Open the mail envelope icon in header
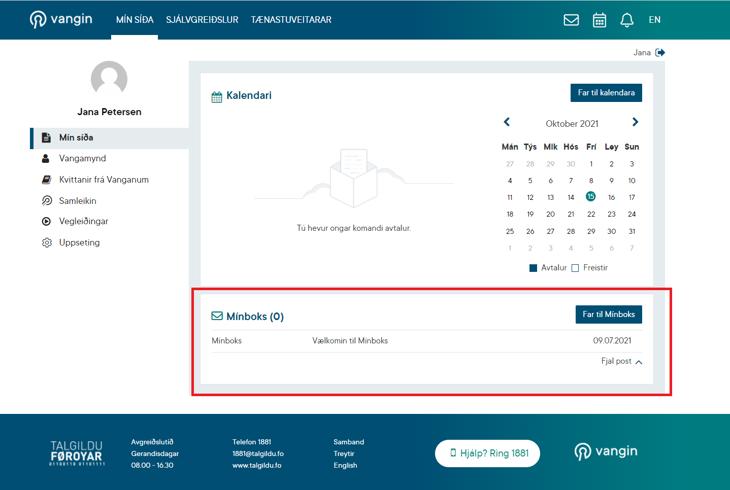Viewport: 730px width, 490px height. point(571,20)
